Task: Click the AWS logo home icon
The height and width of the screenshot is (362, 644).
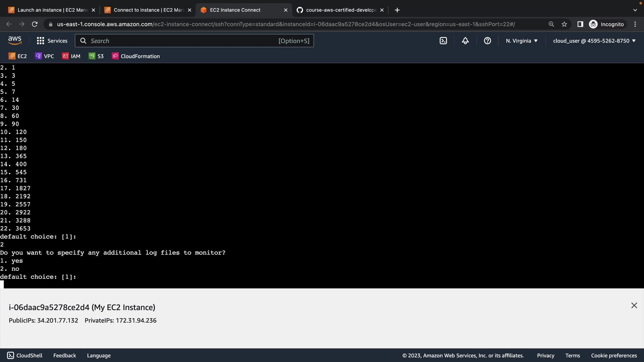Action: click(15, 41)
